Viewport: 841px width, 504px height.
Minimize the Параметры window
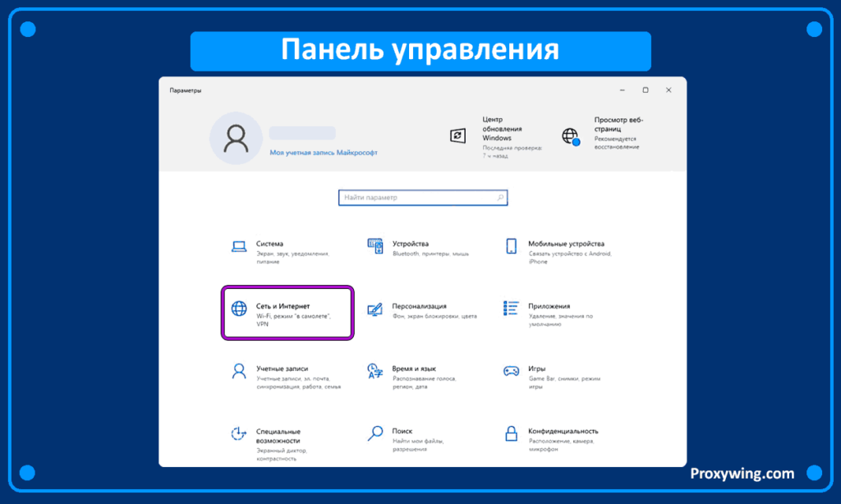pos(623,90)
